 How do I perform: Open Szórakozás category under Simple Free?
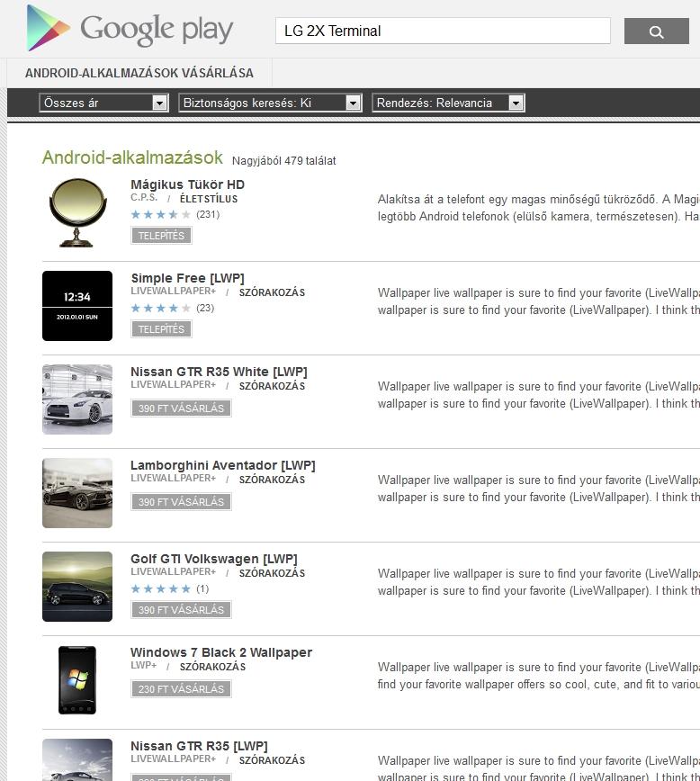point(272,292)
